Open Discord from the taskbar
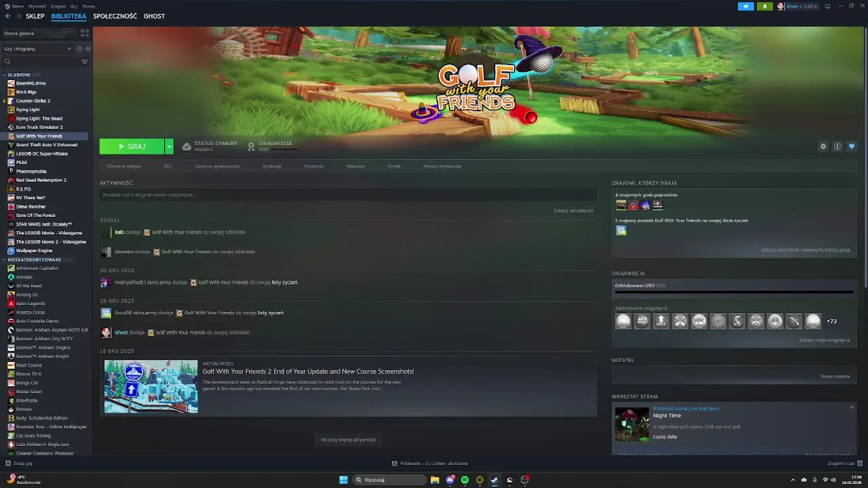The height and width of the screenshot is (488, 868). click(x=450, y=480)
